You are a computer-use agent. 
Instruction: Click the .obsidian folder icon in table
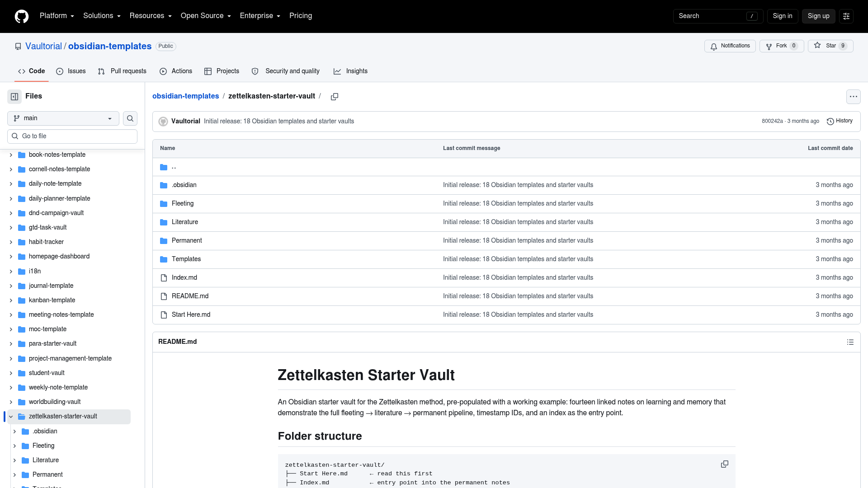point(164,185)
